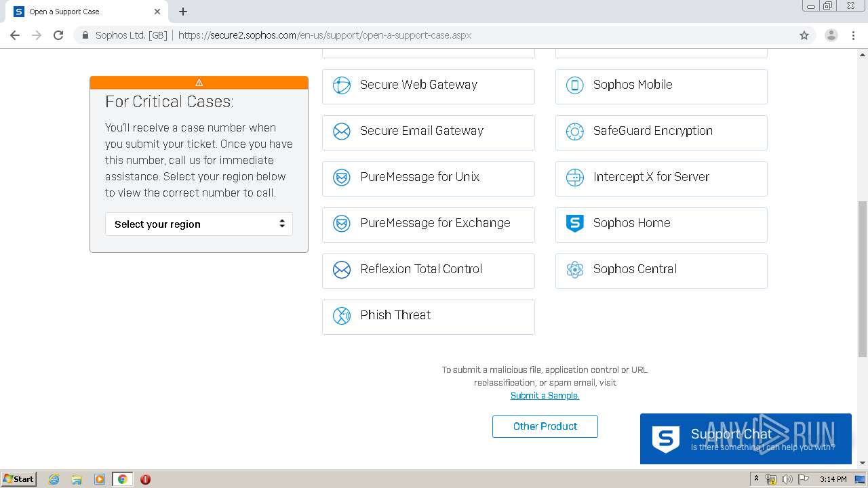Click the Intercept X for Server icon
868x488 pixels.
[x=575, y=178]
